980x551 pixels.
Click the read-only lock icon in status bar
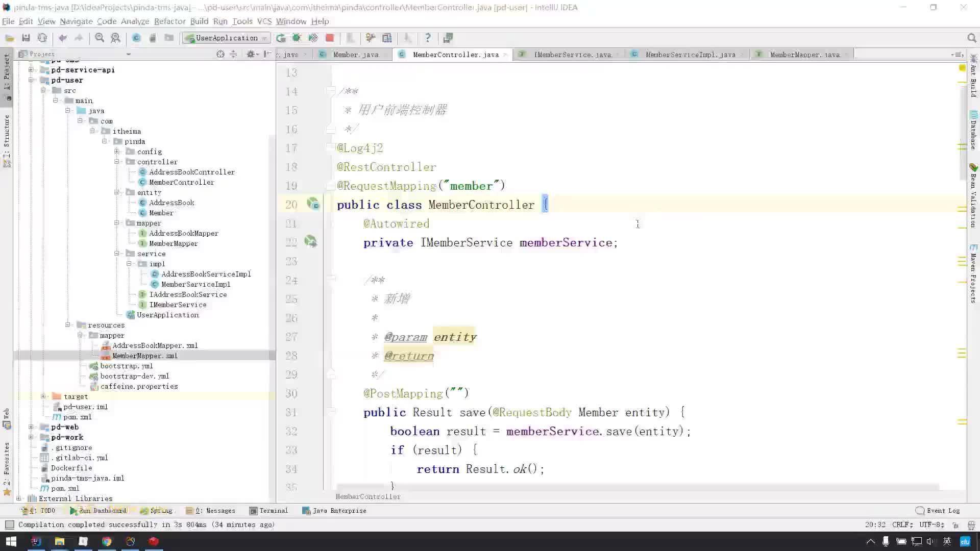tap(956, 525)
